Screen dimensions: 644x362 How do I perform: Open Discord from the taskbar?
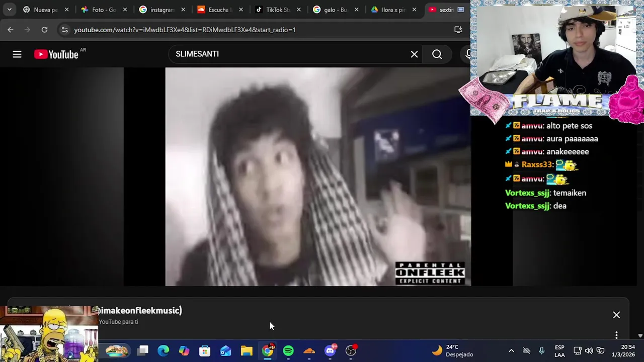(330, 350)
